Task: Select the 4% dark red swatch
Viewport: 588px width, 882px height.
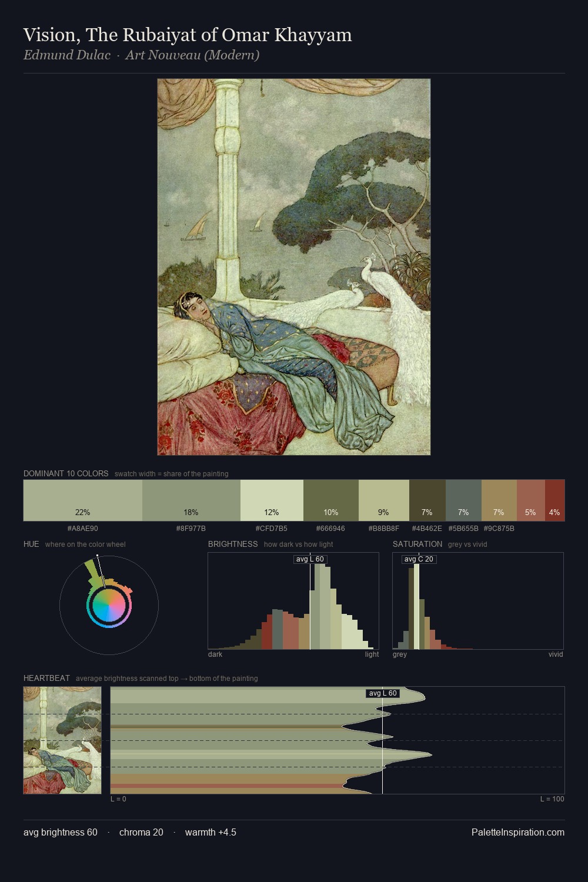Action: (x=554, y=500)
